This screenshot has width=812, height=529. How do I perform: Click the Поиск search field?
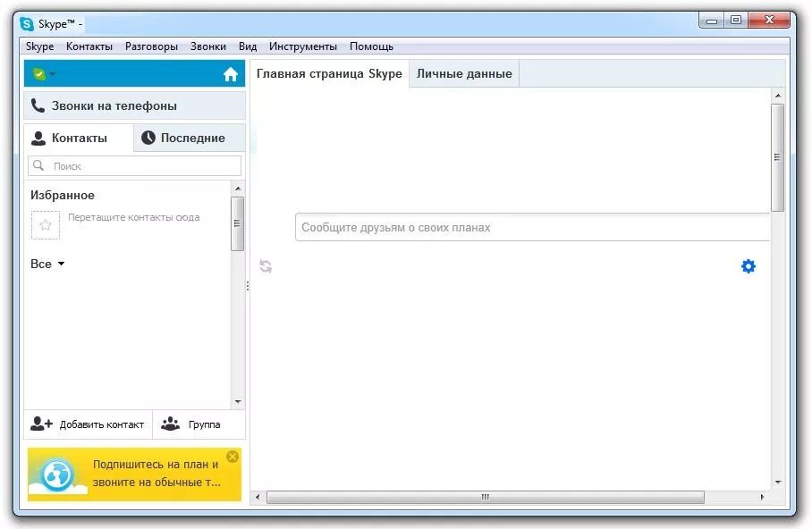pos(135,166)
